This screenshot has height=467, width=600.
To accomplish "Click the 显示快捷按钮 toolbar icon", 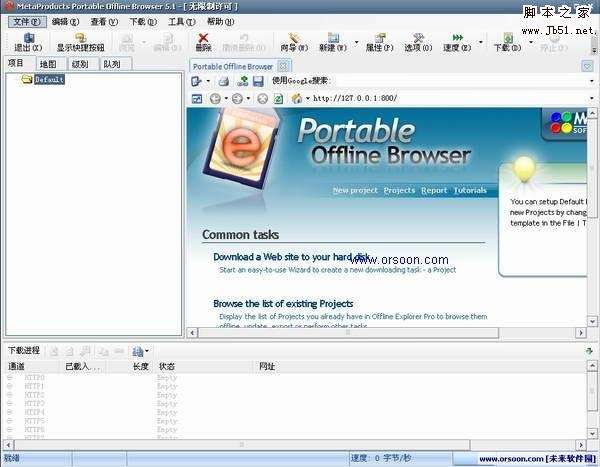I will (x=80, y=42).
